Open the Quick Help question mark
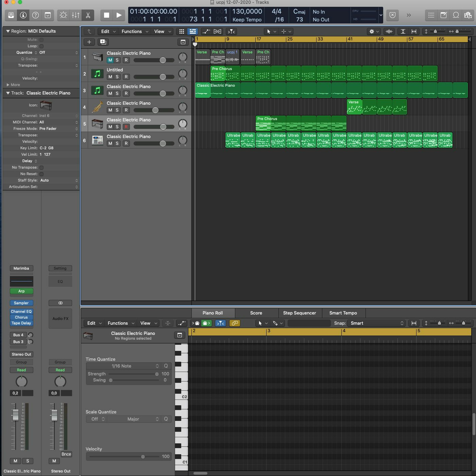The image size is (476, 476). click(36, 15)
